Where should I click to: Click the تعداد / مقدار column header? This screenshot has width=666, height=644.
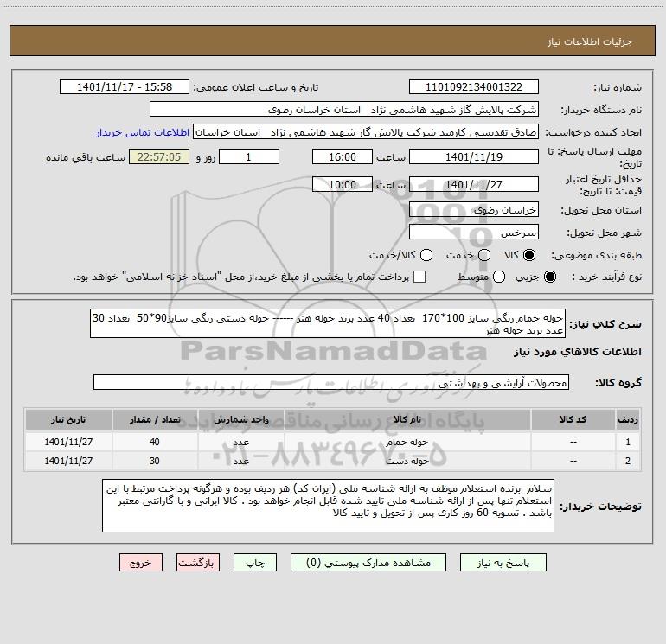[155, 419]
